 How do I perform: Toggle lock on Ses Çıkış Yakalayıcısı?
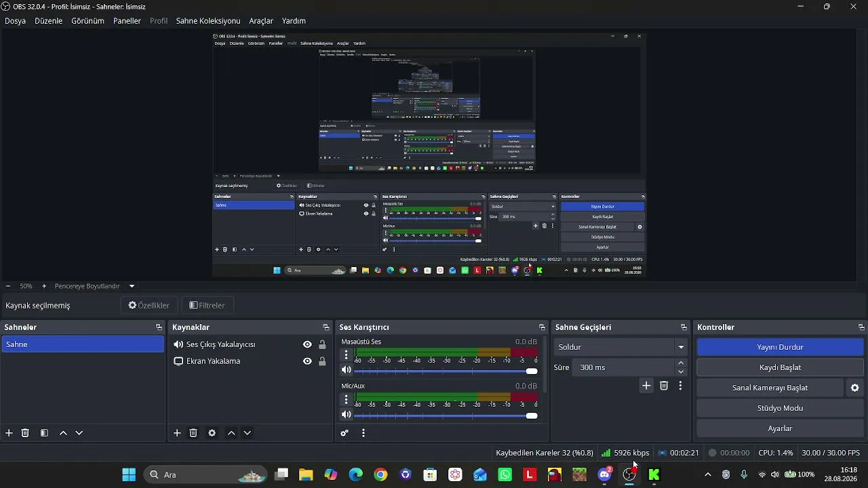pyautogui.click(x=322, y=344)
